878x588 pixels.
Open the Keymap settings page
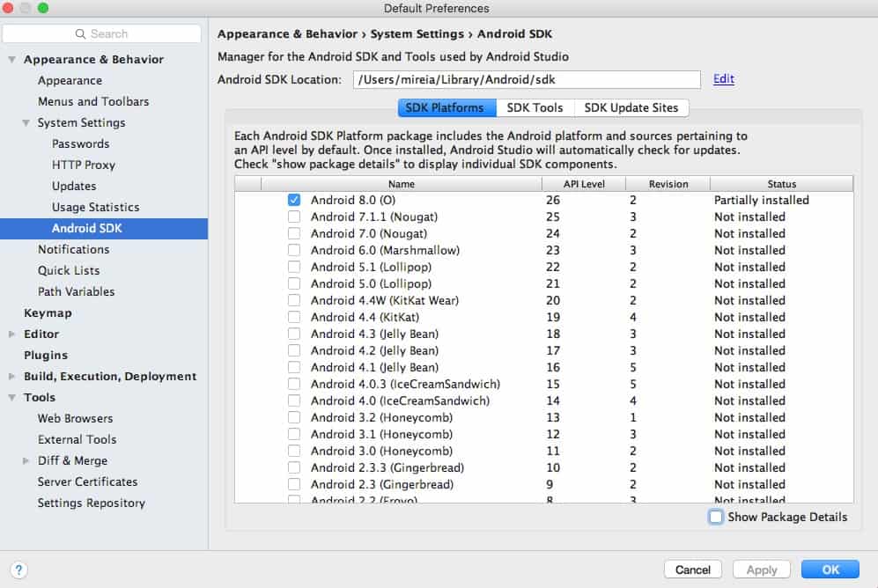click(x=48, y=313)
